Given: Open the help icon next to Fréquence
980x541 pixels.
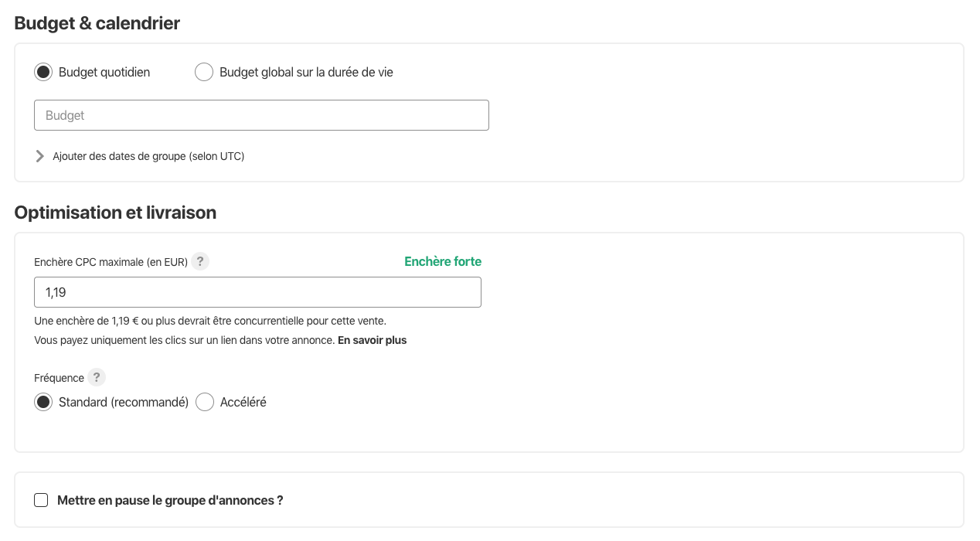Looking at the screenshot, I should pos(96,377).
